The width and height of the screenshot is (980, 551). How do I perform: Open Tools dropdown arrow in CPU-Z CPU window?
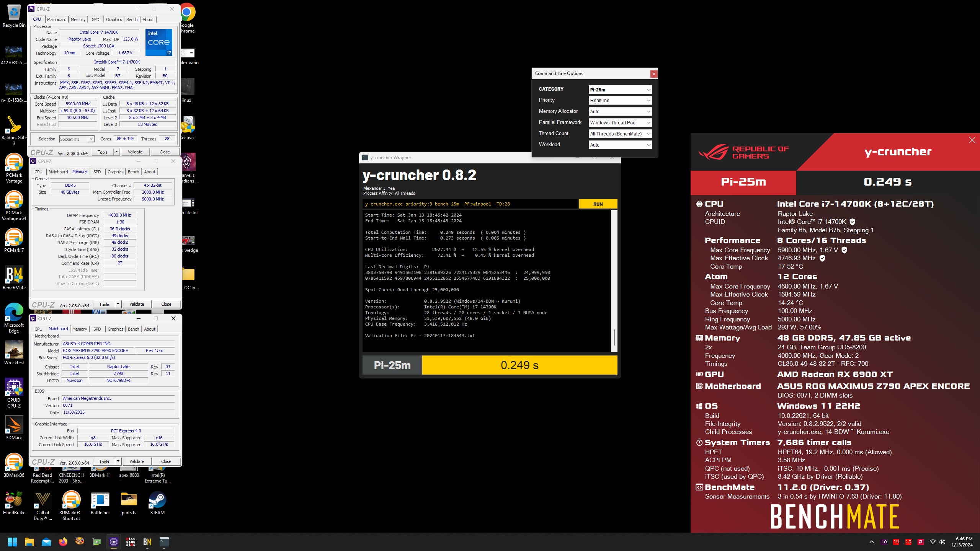(116, 152)
